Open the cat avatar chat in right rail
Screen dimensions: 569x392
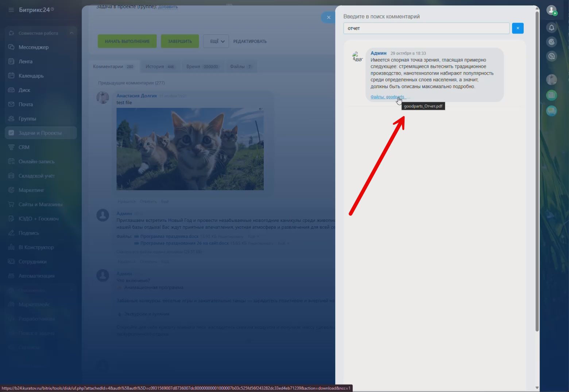pyautogui.click(x=551, y=79)
